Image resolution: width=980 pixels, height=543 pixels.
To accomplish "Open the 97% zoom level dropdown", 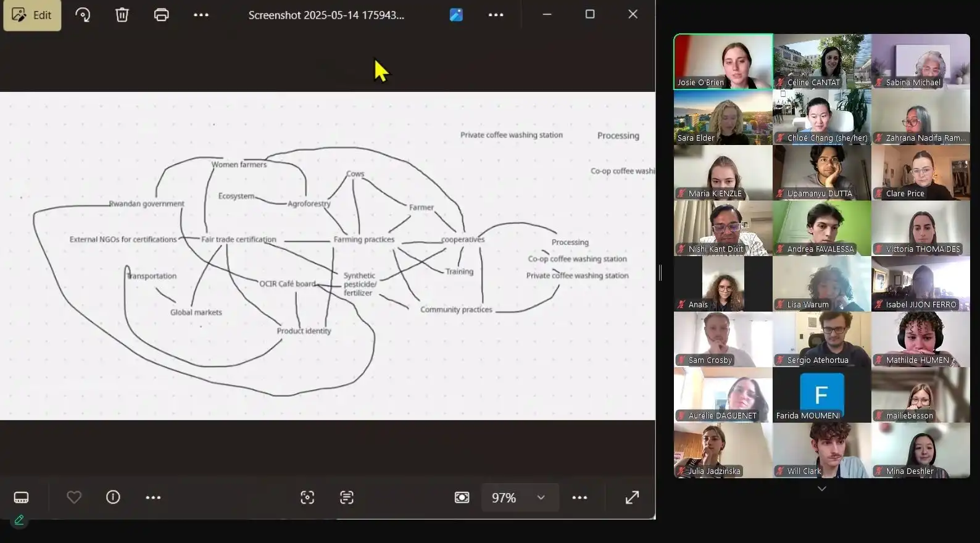I will tap(541, 497).
